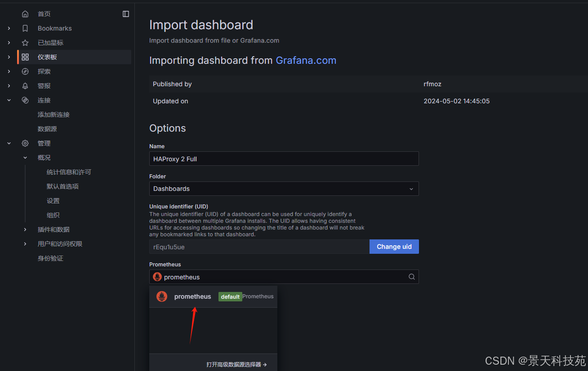Viewport: 588px width, 371px height.
Task: Click the Published by label
Action: [172, 84]
